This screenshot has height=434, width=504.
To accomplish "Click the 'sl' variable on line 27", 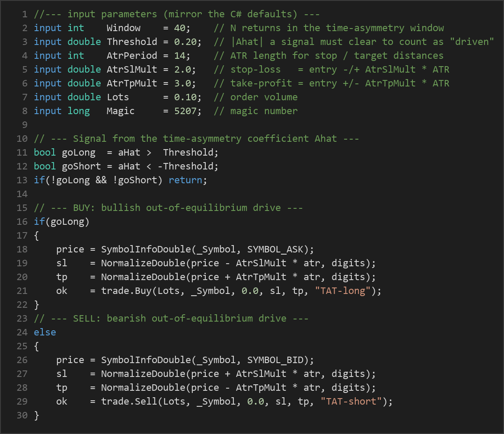I will pos(62,373).
